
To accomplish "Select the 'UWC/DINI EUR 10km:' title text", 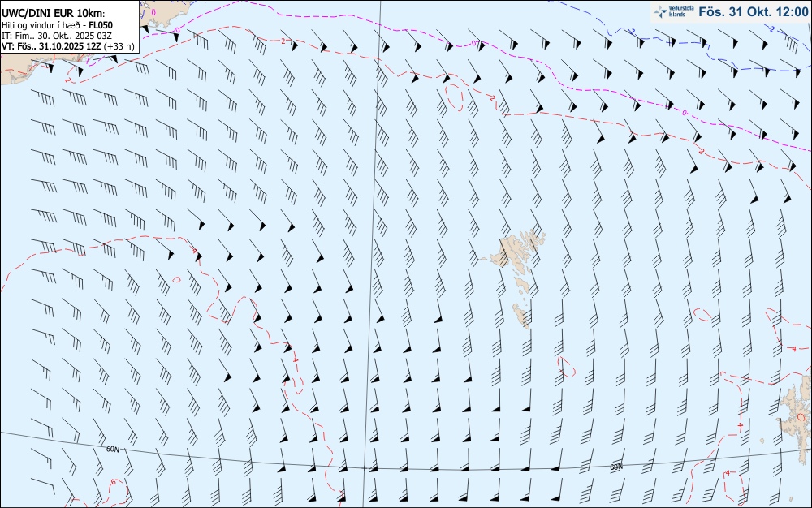I will (x=54, y=14).
